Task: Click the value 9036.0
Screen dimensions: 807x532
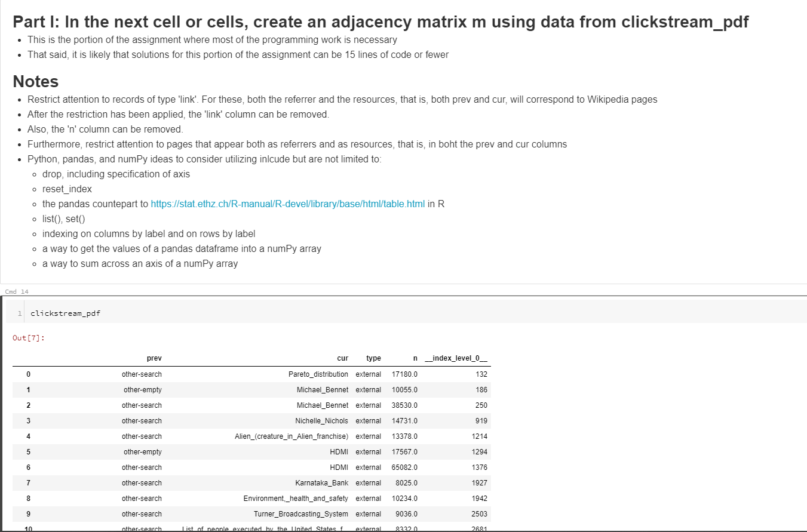Action: 407,514
